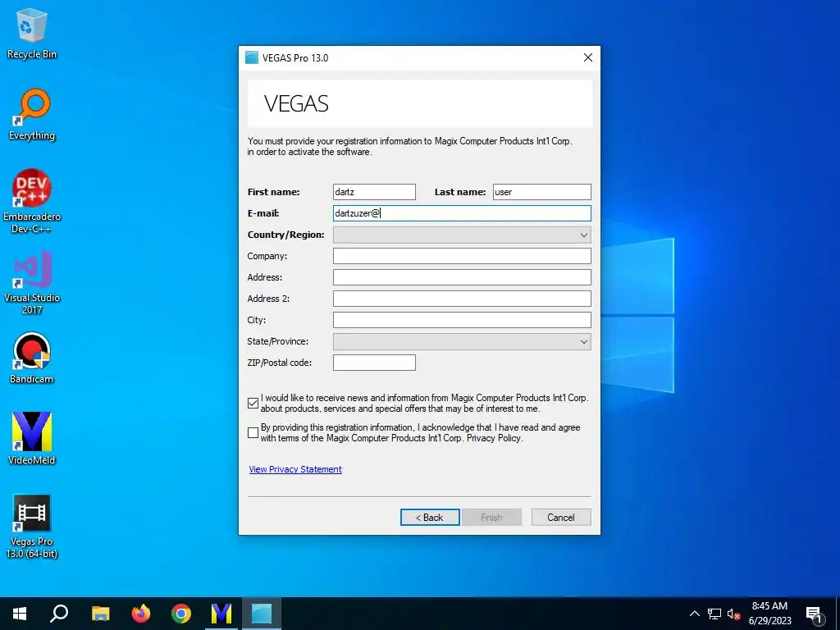Viewport: 840px width, 630px height.
Task: Open taskbar search magnifier
Action: click(59, 614)
